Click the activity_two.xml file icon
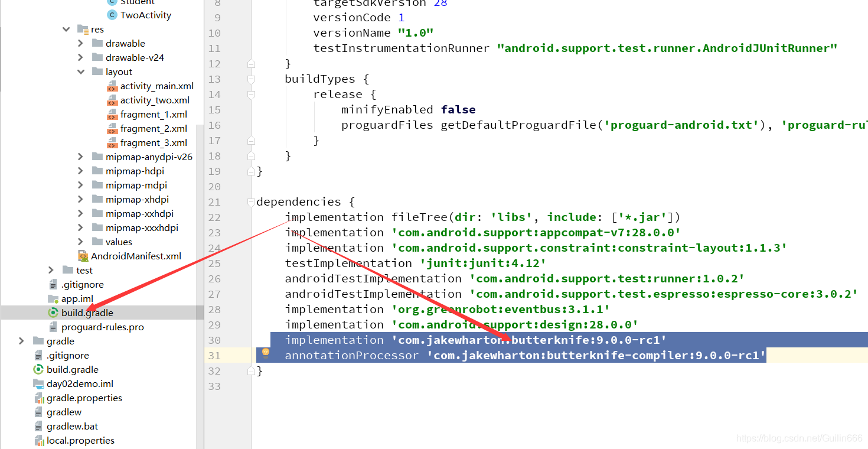The height and width of the screenshot is (449, 868). coord(112,100)
